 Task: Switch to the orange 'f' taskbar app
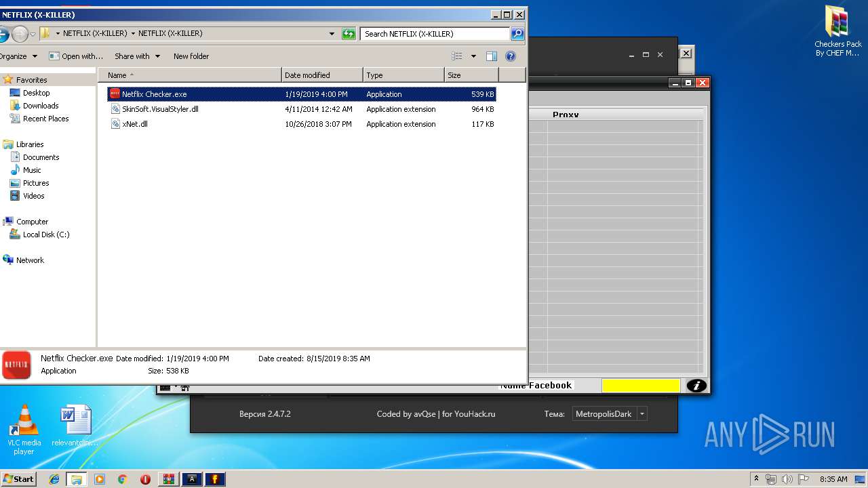(215, 479)
